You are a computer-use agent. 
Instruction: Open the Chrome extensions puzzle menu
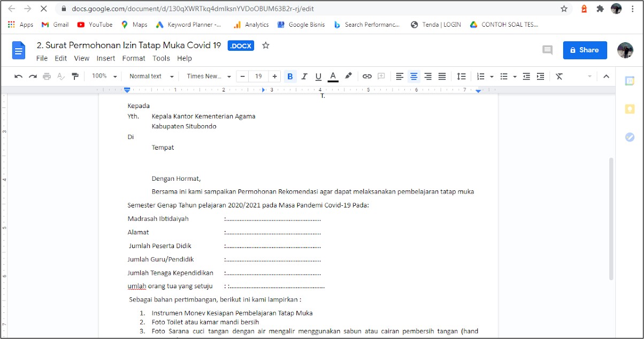click(600, 9)
